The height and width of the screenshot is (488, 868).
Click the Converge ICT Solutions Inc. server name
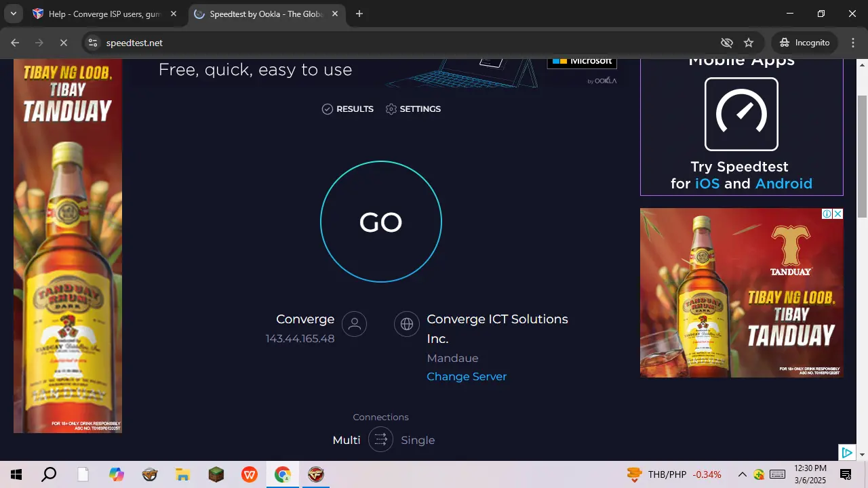pyautogui.click(x=497, y=329)
